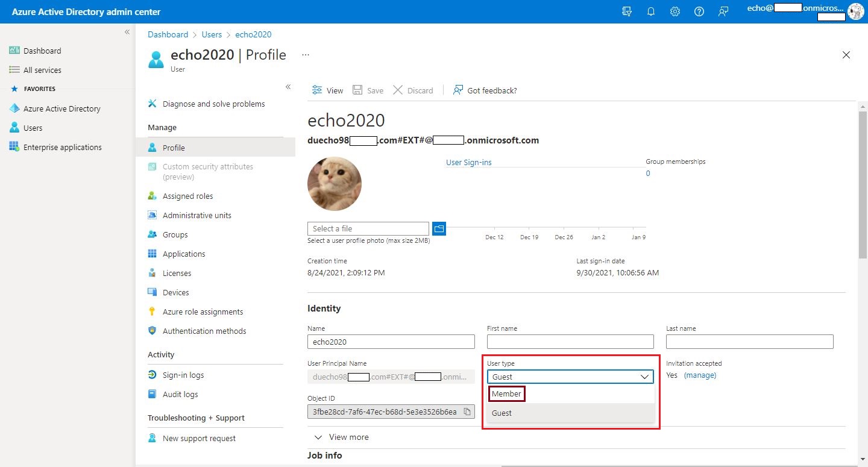The height and width of the screenshot is (467, 868).
Task: Collapse the left navigation sidebar
Action: pos(127,32)
